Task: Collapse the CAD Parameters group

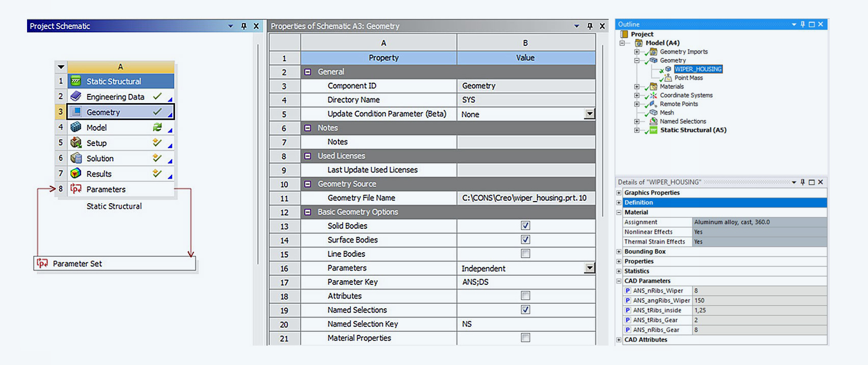Action: click(x=619, y=281)
